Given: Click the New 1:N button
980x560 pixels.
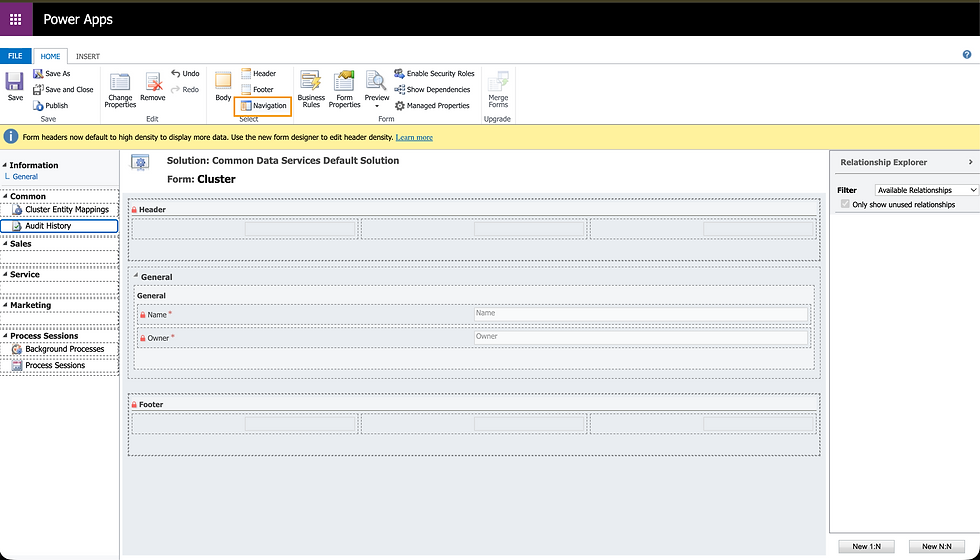Looking at the screenshot, I should [866, 546].
